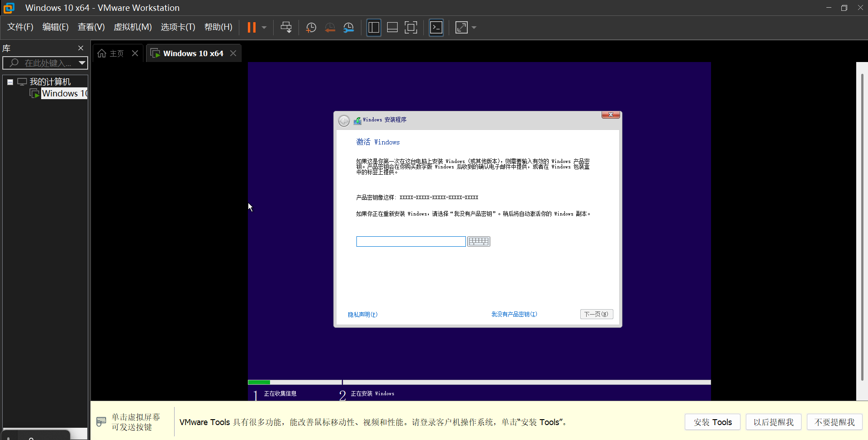Screen dimensions: 868x440
Task: Choose 不要提醒我 for VMware Tools
Action: 834,421
